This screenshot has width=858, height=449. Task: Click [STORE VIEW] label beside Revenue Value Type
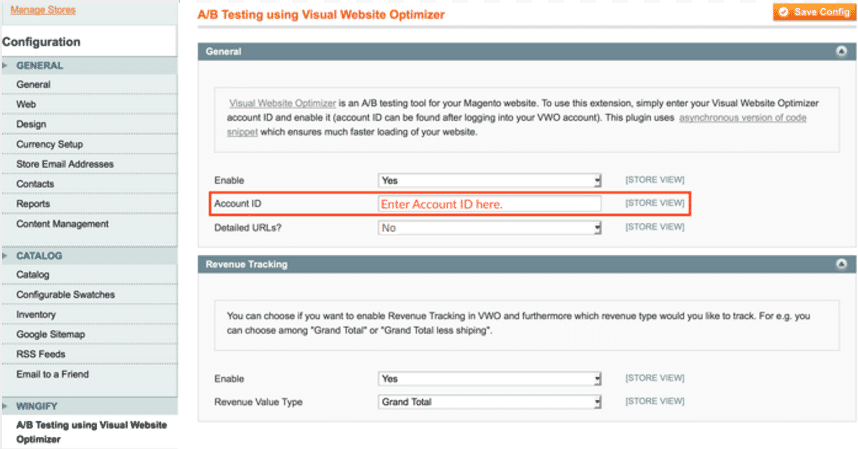tap(655, 401)
